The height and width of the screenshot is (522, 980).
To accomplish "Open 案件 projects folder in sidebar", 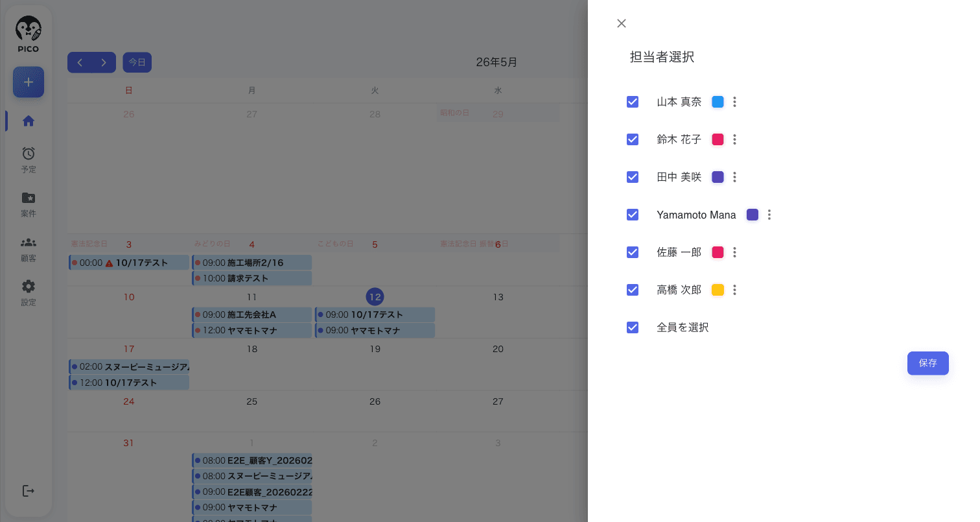I will (x=29, y=204).
